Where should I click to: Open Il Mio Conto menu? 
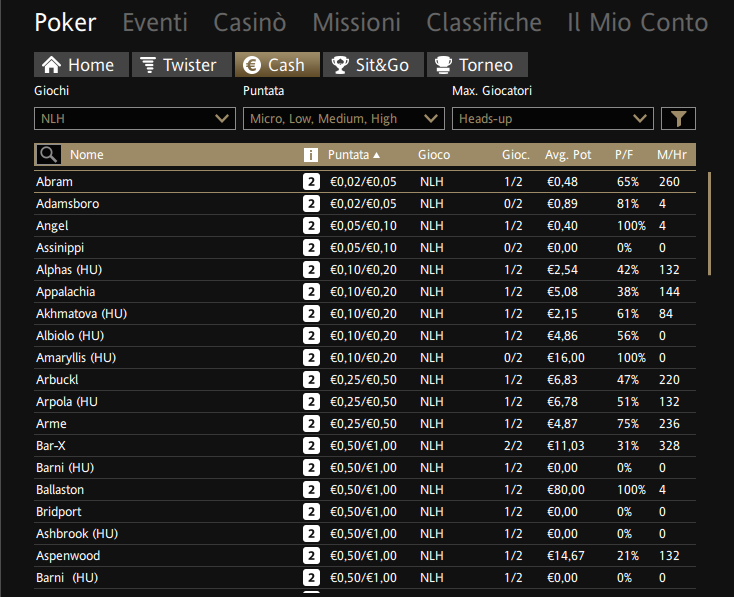[x=638, y=22]
